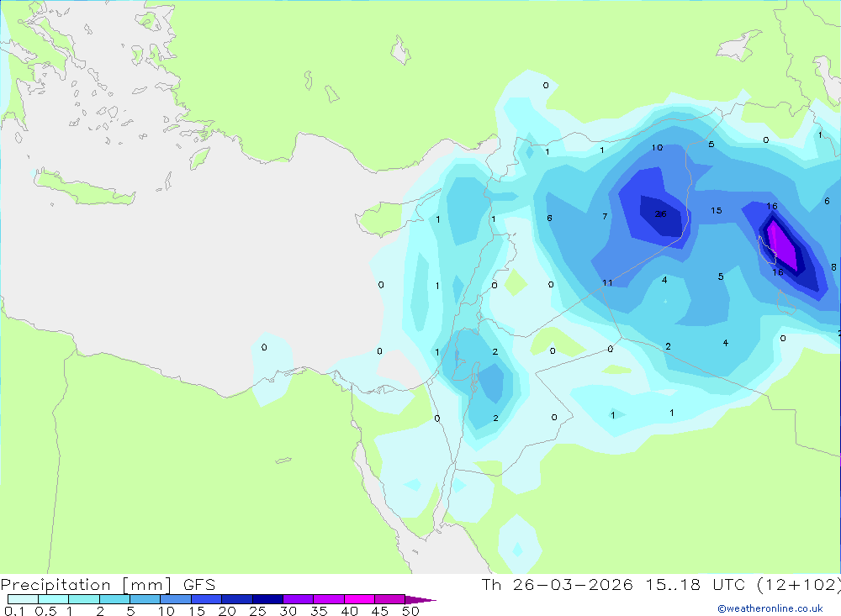
Task: Click the 'Precipitation [mm] GFS' title text
Action: tap(108, 585)
